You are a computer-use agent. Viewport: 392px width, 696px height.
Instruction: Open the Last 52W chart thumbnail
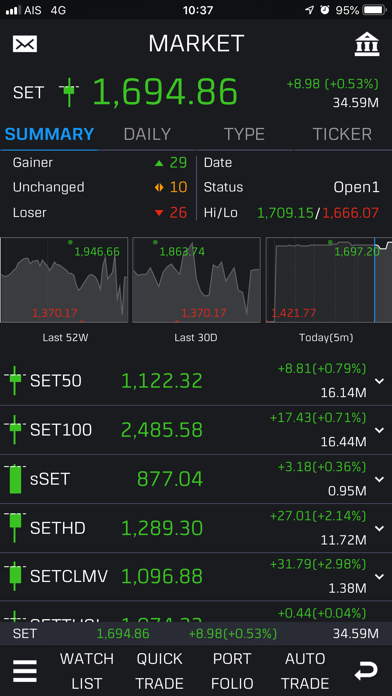pyautogui.click(x=64, y=280)
